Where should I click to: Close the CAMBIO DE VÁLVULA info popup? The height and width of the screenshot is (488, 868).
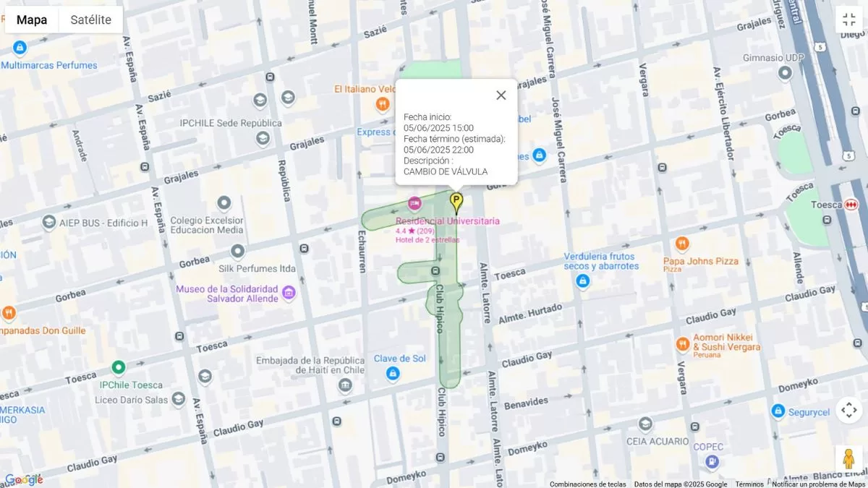point(501,95)
